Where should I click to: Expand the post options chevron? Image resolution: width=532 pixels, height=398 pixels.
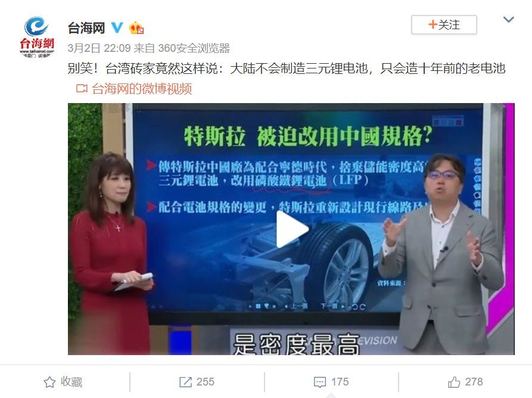(508, 20)
